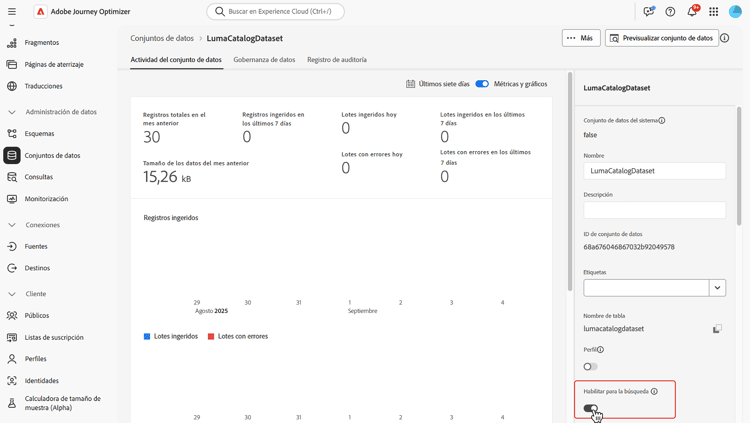Click the main content vertical scrollbar

570,181
